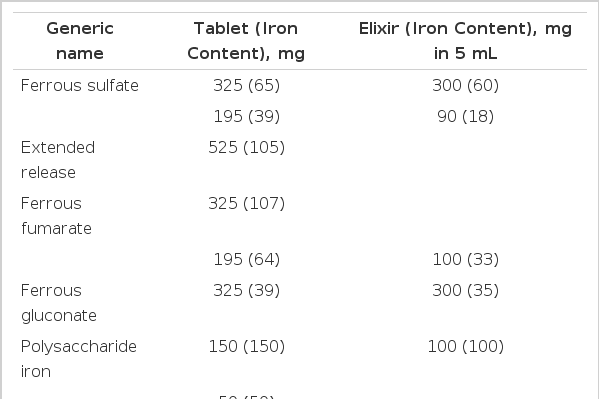Viewport: 599px width, 399px height.
Task: Click the Elixir (Iron Content) column header
Action: click(465, 41)
